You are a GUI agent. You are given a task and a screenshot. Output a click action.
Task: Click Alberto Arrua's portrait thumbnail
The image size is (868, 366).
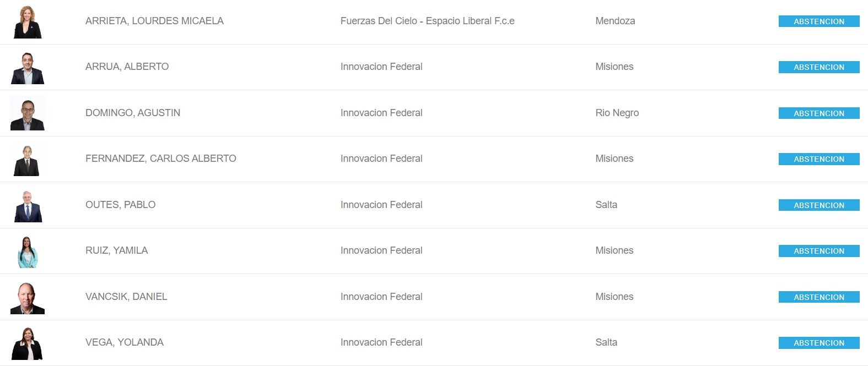(x=28, y=67)
